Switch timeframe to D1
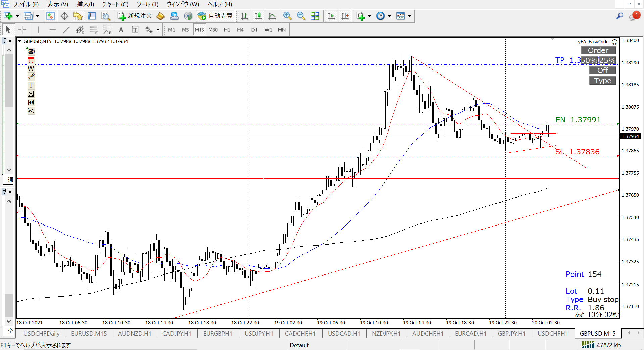The image size is (644, 350). (254, 30)
